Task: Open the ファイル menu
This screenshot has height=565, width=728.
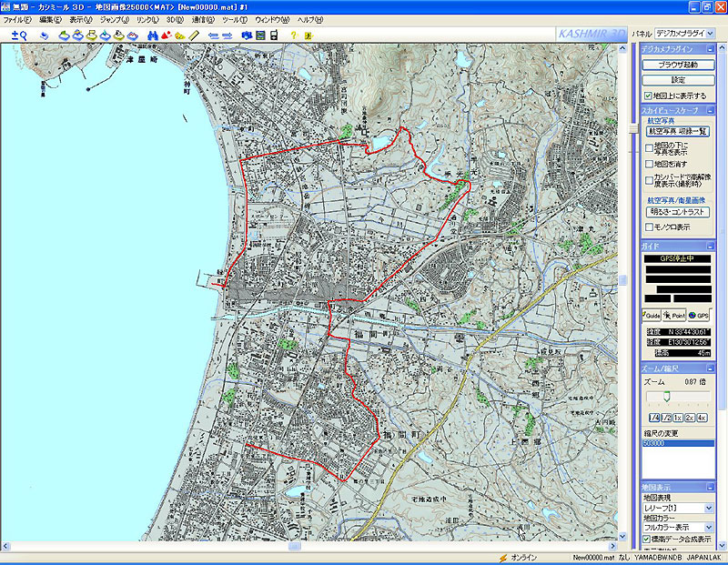Action: click(17, 20)
